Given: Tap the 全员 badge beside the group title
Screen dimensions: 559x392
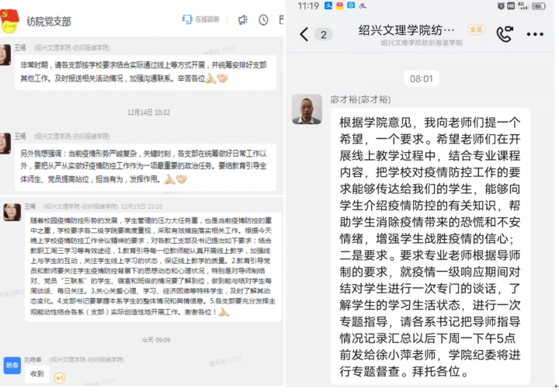Looking at the screenshot, I should [476, 29].
